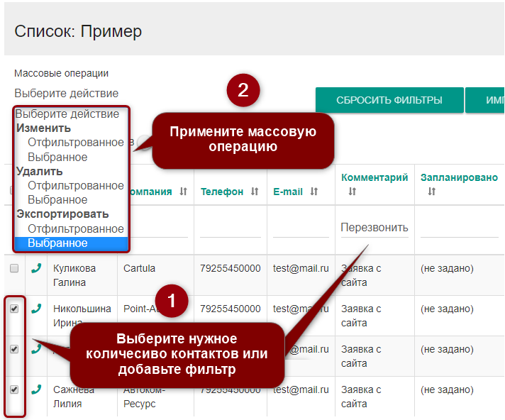
Task: Click the sort arrows next to Телефон
Action: [255, 192]
